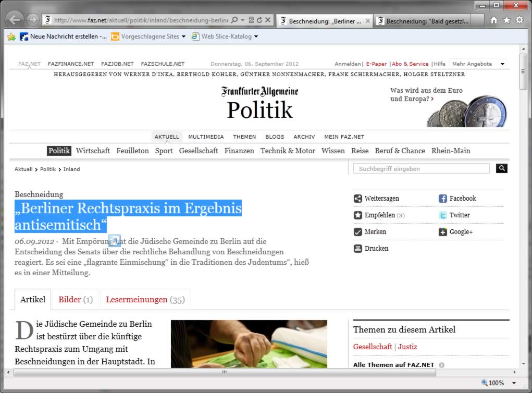
Task: Toggle compatibility view icon in address bar
Action: pos(252,20)
